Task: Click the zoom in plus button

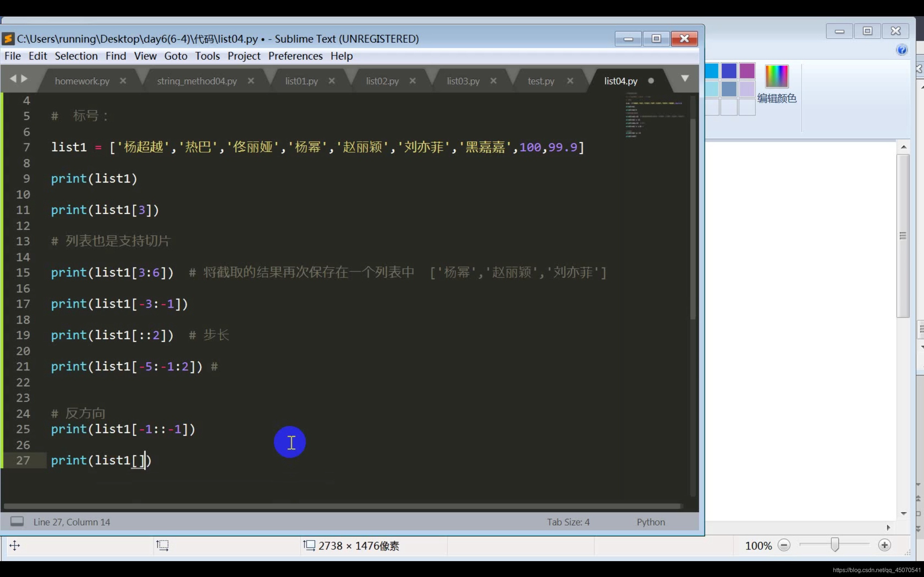Action: click(x=884, y=545)
